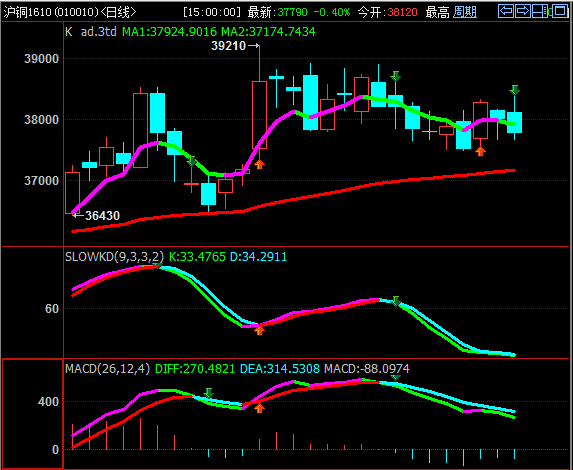The image size is (573, 470).
Task: Click the MA1 moving average value label
Action: (x=170, y=32)
